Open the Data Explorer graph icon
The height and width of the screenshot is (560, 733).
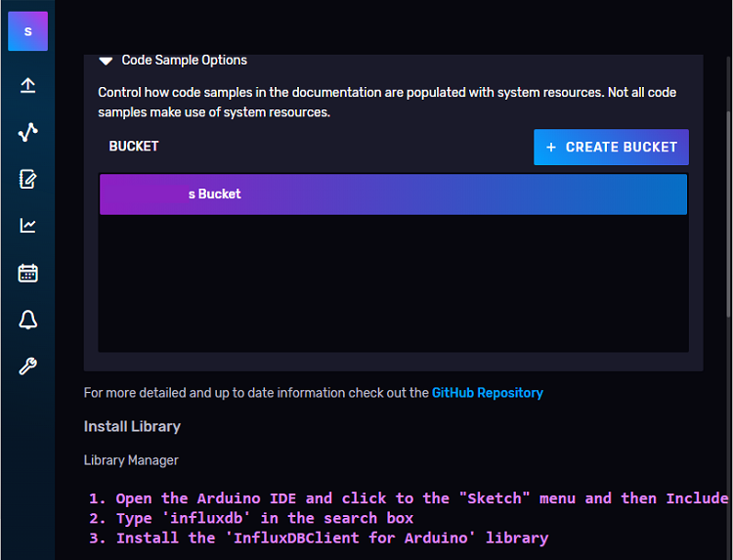28,132
